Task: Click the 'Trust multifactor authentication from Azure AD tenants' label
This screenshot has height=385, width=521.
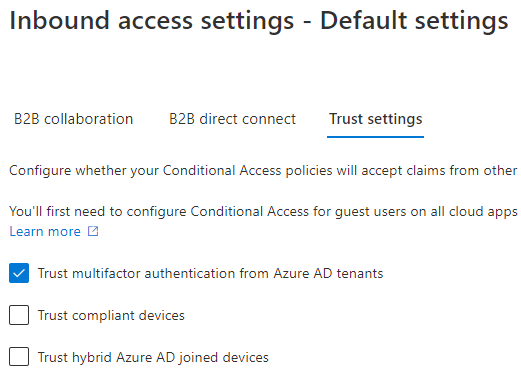Action: [210, 273]
